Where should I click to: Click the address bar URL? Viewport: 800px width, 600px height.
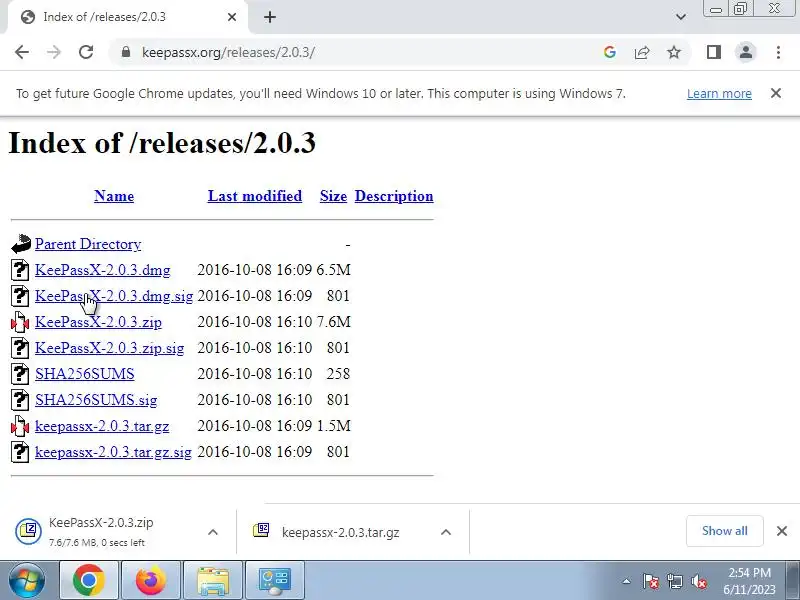pyautogui.click(x=228, y=52)
